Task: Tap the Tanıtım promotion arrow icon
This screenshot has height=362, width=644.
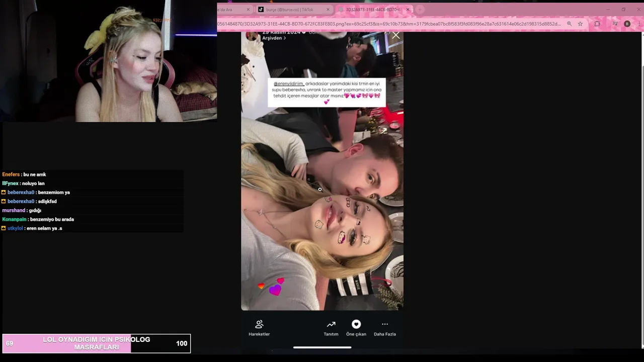Action: [x=331, y=324]
